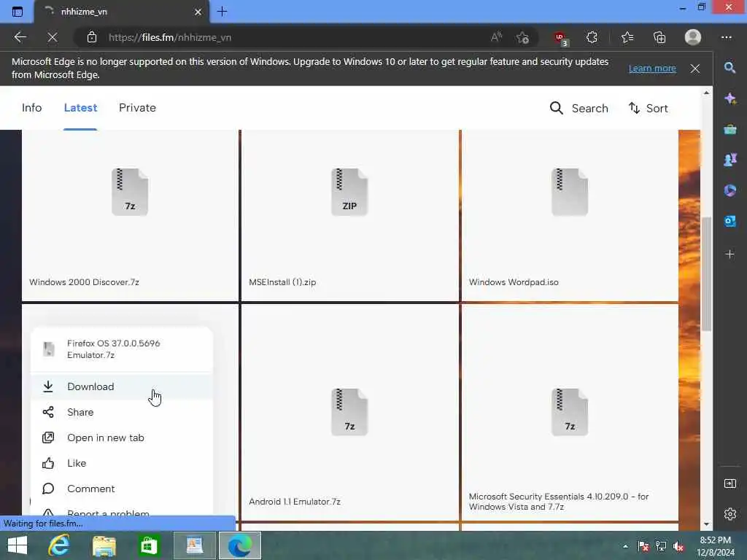
Task: Choose Comment from context menu
Action: (x=122, y=489)
